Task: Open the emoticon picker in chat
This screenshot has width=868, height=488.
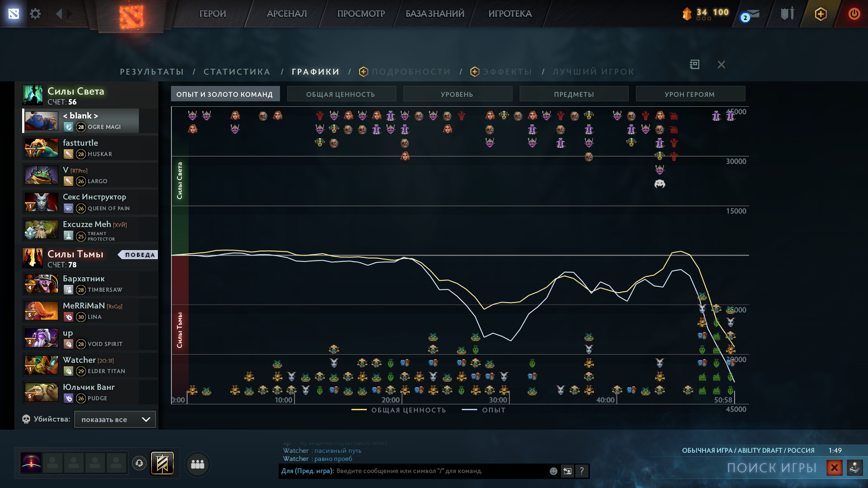Action: click(x=553, y=471)
